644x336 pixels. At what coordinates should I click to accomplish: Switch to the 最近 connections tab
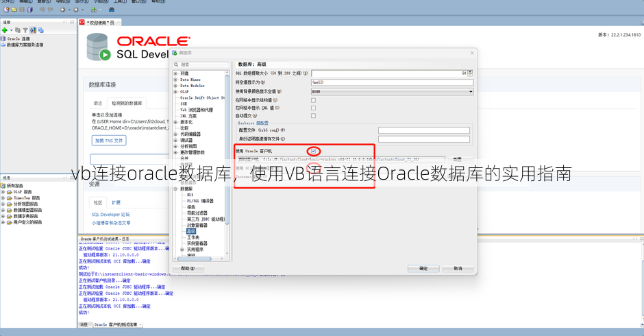click(x=98, y=103)
